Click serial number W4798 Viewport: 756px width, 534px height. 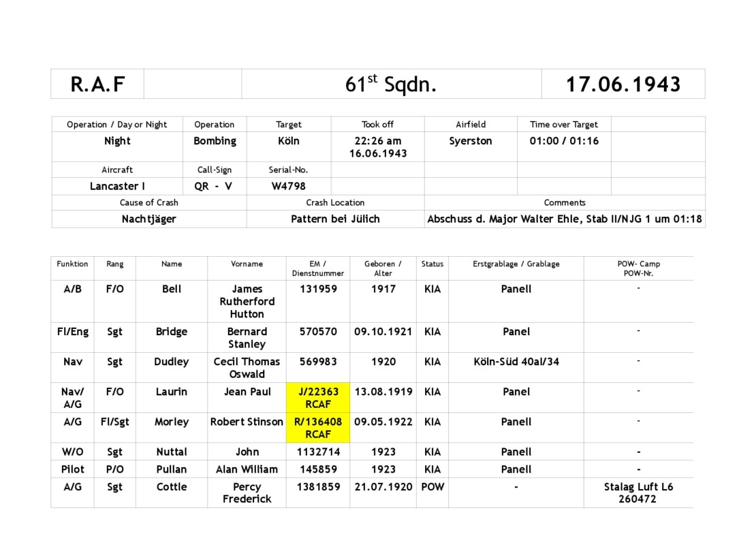tap(288, 186)
